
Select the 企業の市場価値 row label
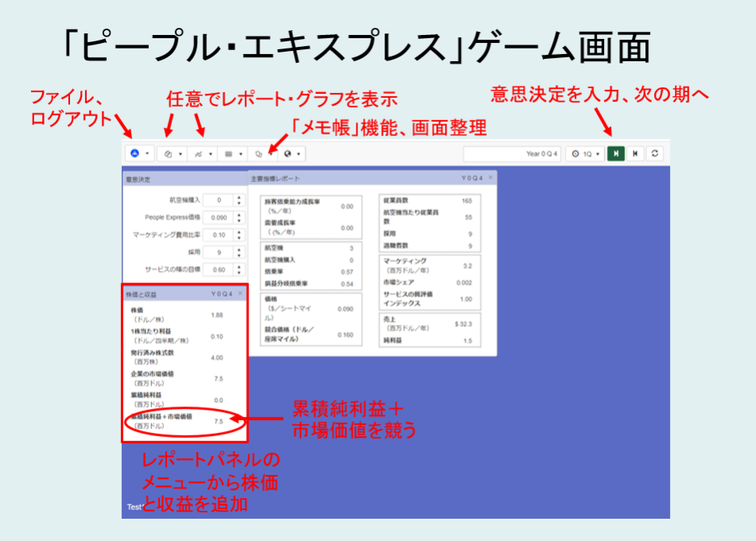pos(152,378)
